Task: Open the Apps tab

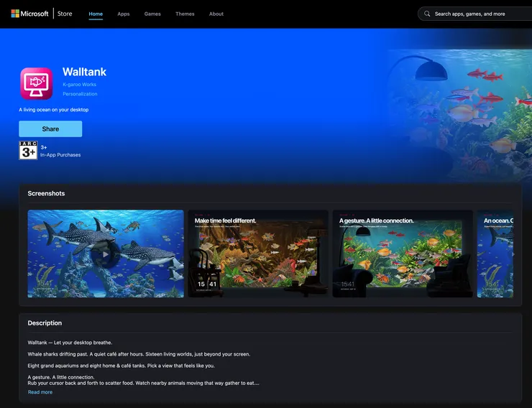Action: 124,14
